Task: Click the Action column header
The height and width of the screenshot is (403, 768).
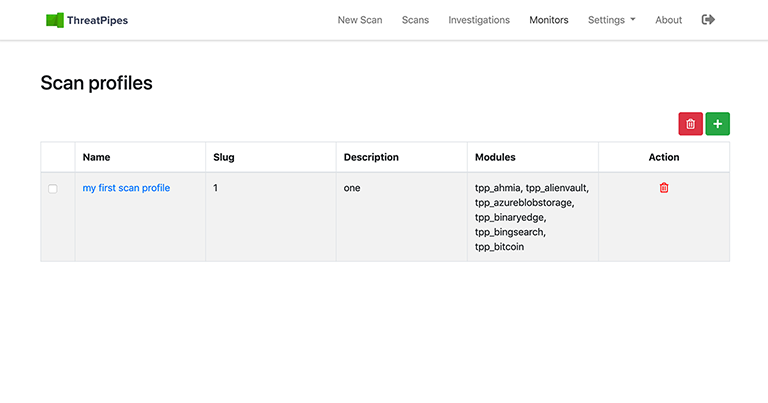Action: tap(664, 157)
